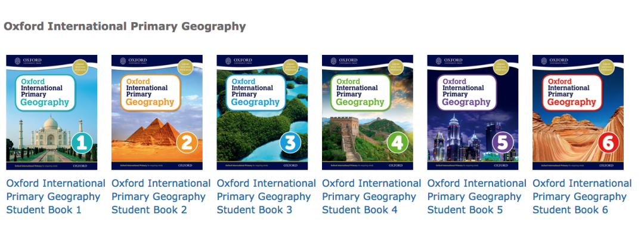Open the Student Book 2 text link
The image size is (644, 231).
click(161, 196)
